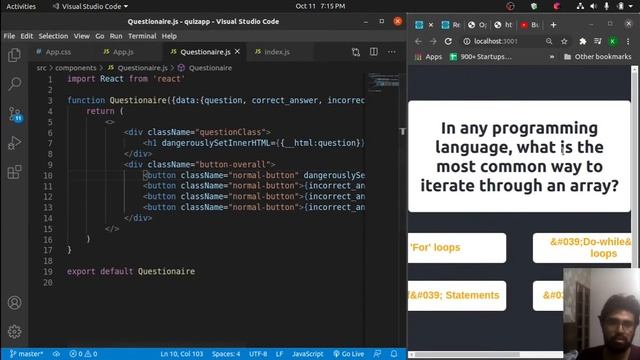Open the Terminal menu

point(142,36)
